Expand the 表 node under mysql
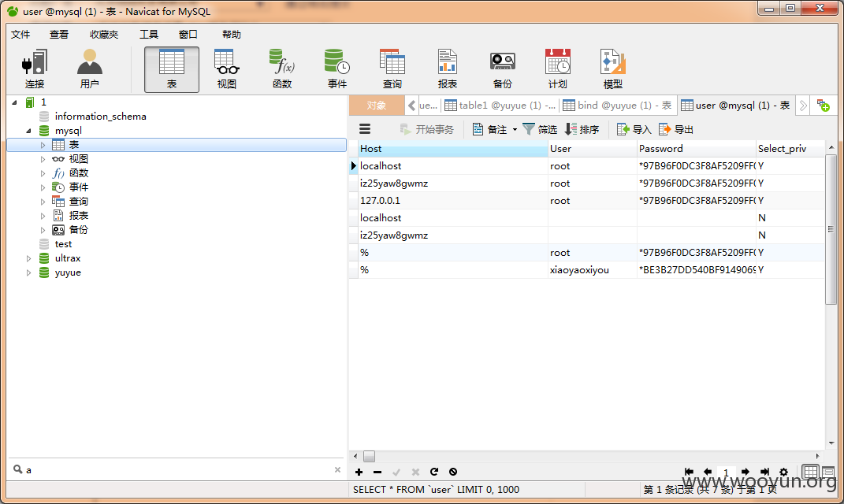The width and height of the screenshot is (844, 504). click(43, 145)
